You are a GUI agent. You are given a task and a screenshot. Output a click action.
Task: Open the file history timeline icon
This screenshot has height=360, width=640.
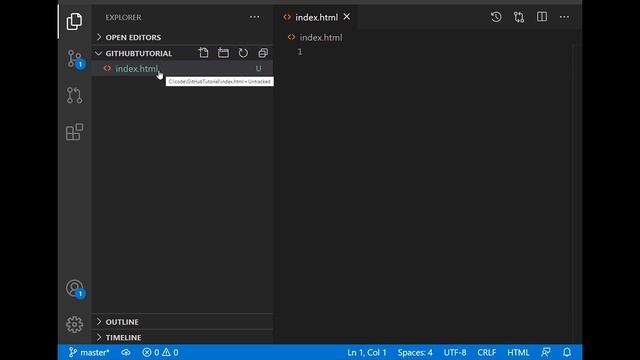496,17
